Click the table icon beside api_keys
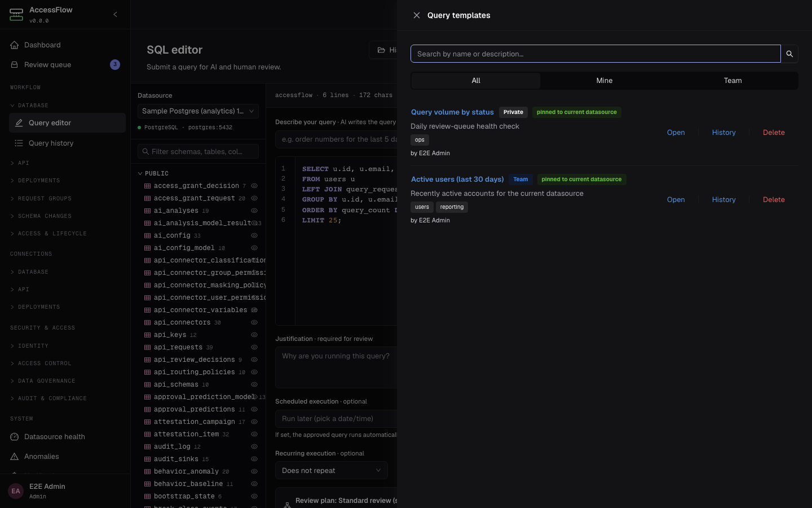The image size is (812, 508). (148, 335)
